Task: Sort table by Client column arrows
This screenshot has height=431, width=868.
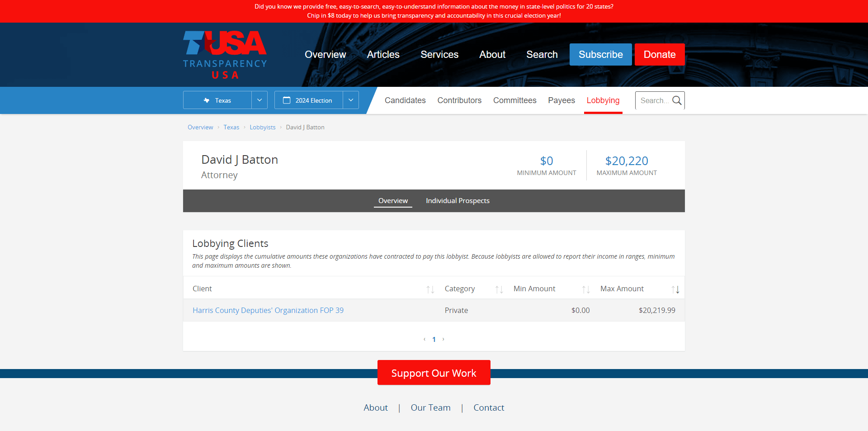Action: pos(430,289)
